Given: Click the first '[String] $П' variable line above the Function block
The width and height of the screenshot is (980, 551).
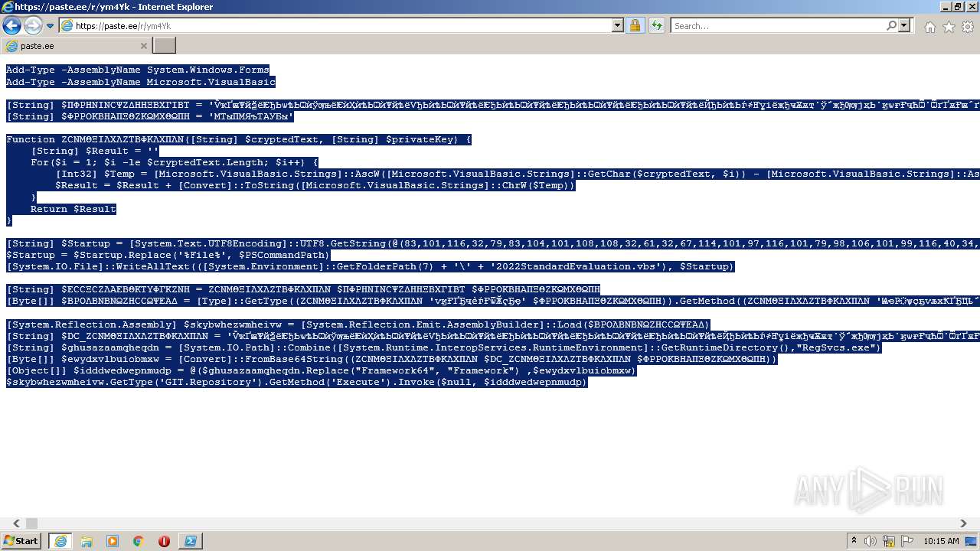Looking at the screenshot, I should [493, 105].
